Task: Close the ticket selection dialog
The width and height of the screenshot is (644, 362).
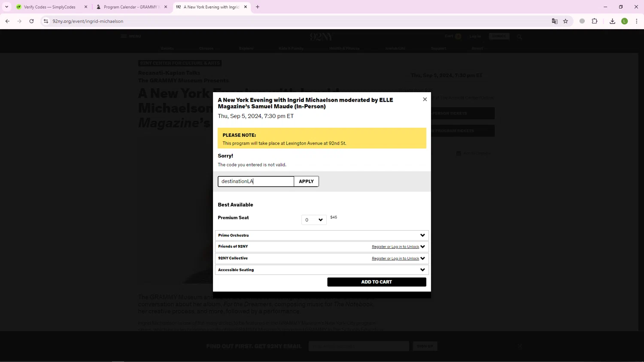Action: pyautogui.click(x=425, y=99)
